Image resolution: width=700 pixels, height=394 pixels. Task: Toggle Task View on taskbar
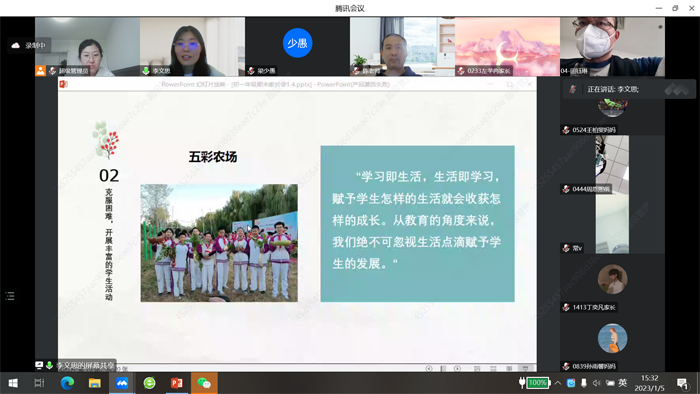point(39,383)
